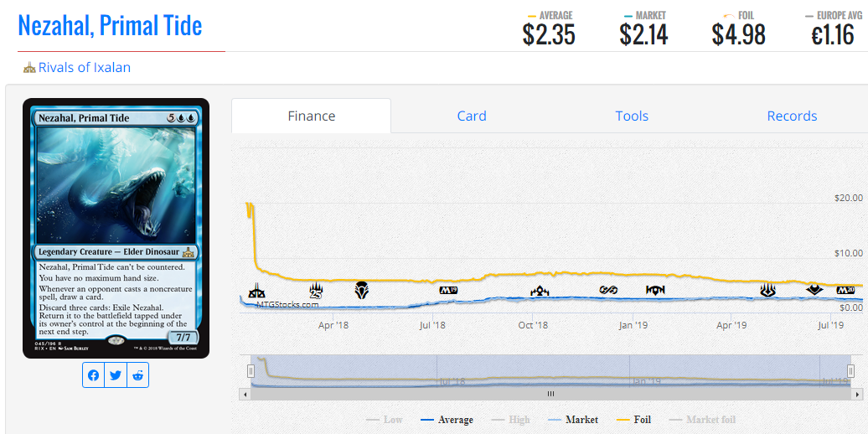Click the left handle of chart range selector
The width and height of the screenshot is (868, 434).
click(x=251, y=370)
